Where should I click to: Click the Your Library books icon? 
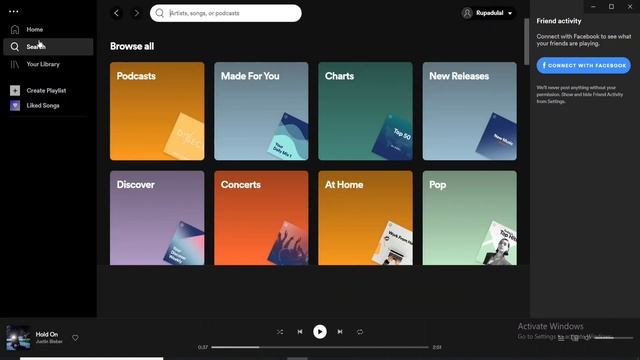point(15,64)
